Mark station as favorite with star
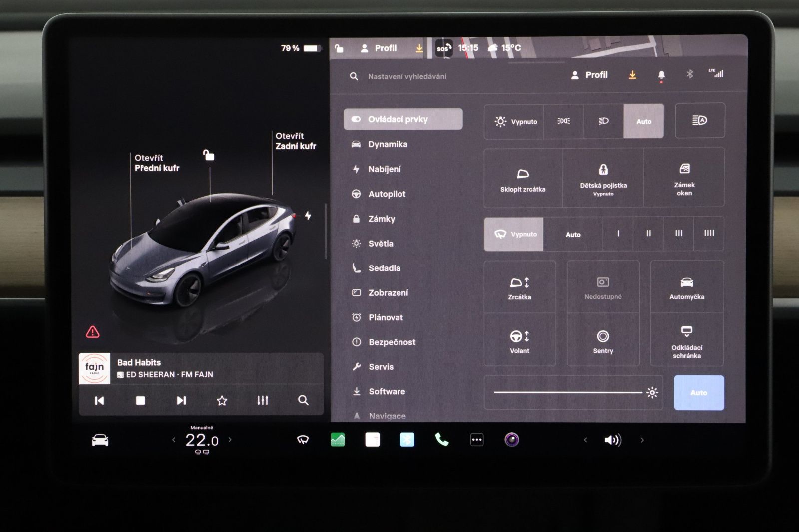This screenshot has width=799, height=532. [222, 400]
